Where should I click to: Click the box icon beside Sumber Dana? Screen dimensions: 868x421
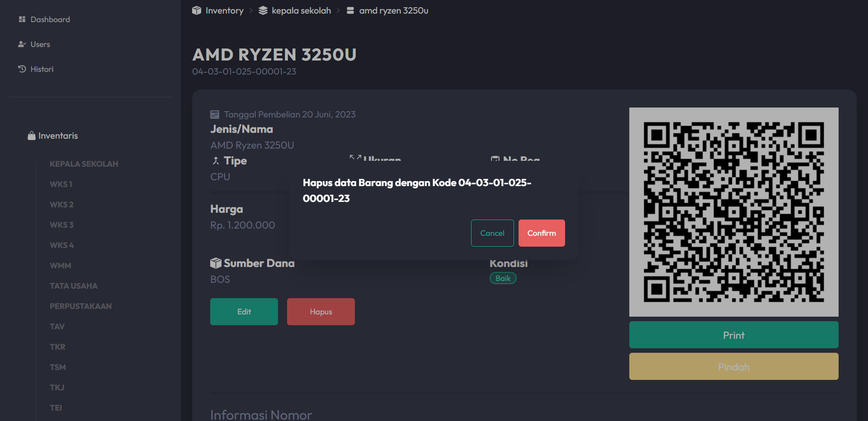click(216, 263)
